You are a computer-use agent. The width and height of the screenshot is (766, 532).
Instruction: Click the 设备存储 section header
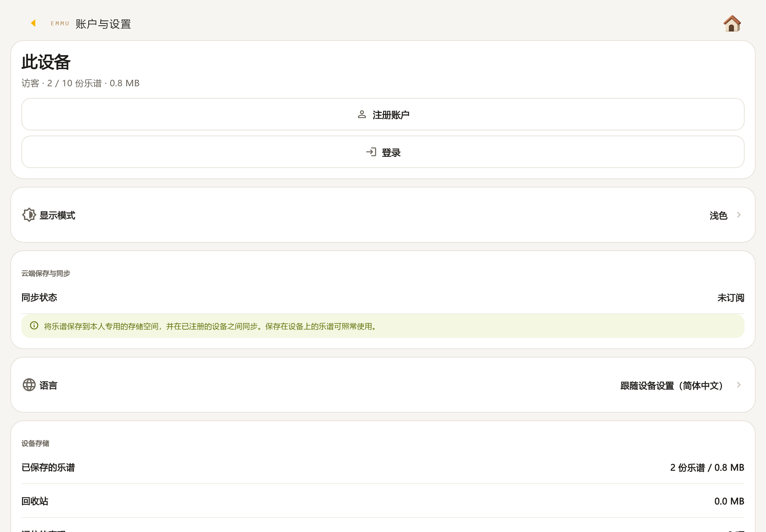click(x=35, y=443)
